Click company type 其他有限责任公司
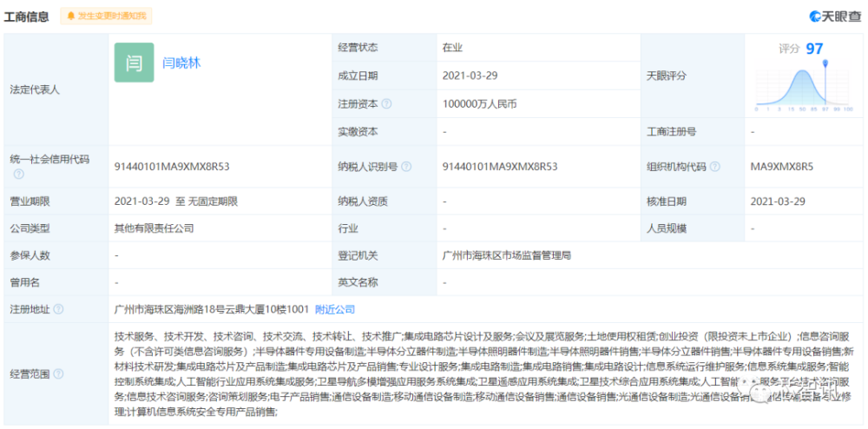 click(154, 228)
